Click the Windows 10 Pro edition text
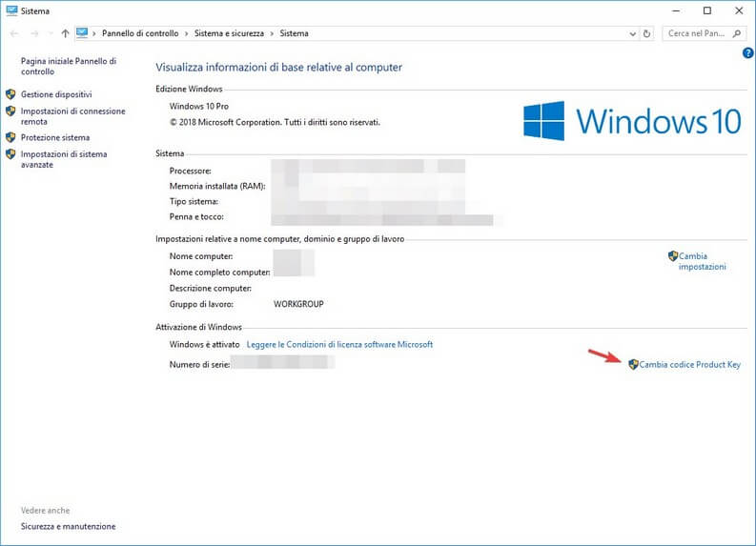 198,106
